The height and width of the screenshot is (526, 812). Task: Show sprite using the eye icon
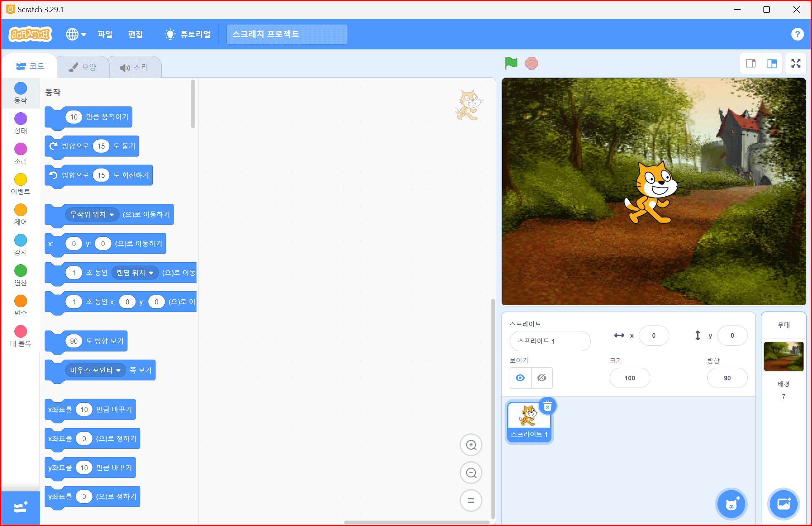coord(520,378)
